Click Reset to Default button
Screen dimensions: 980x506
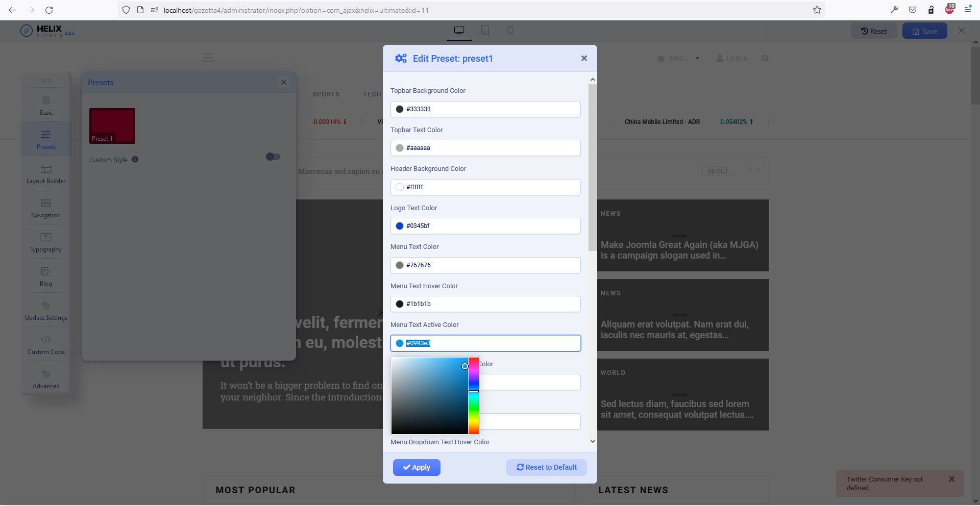point(546,467)
